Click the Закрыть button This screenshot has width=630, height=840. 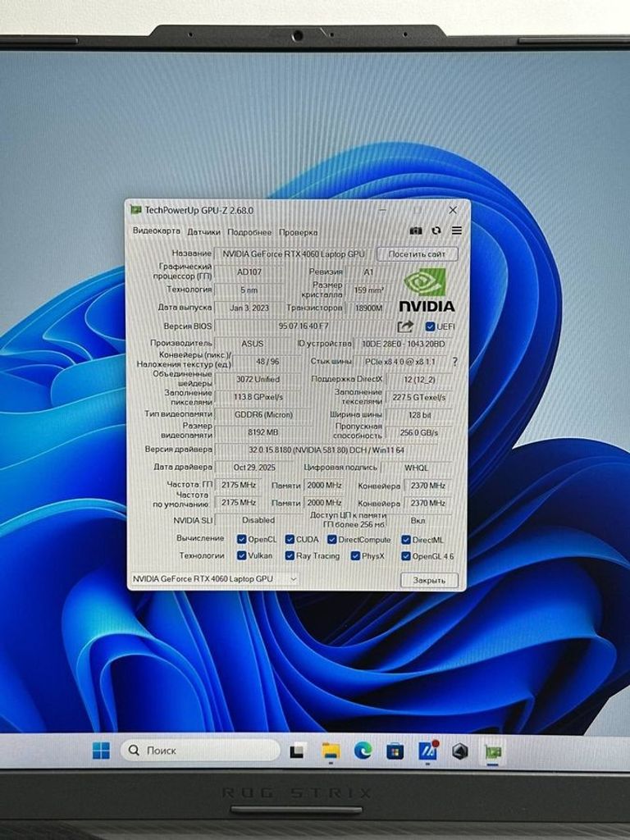[429, 579]
